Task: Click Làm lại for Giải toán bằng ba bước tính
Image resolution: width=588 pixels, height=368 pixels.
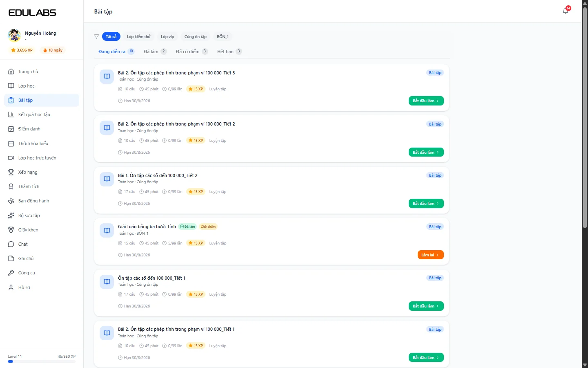Action: click(430, 255)
